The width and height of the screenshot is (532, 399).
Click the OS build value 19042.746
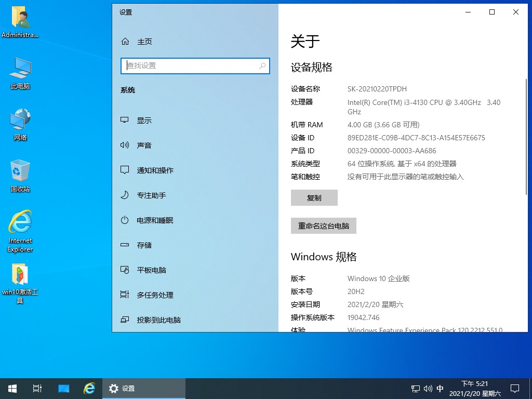pos(363,317)
